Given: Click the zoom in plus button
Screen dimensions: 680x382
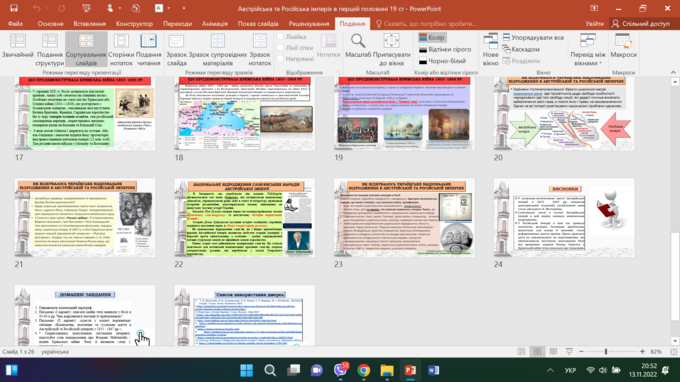Looking at the screenshot, I should [x=642, y=352].
